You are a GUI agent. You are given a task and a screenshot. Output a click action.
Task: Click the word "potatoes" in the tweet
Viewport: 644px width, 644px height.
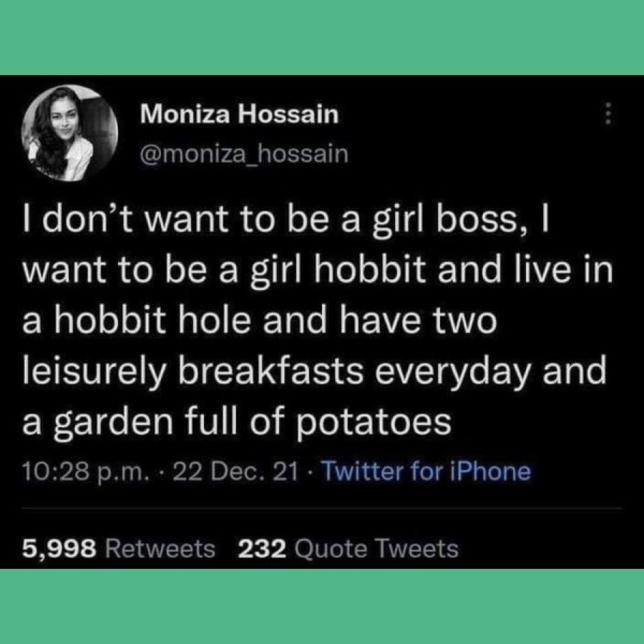pos(384,421)
